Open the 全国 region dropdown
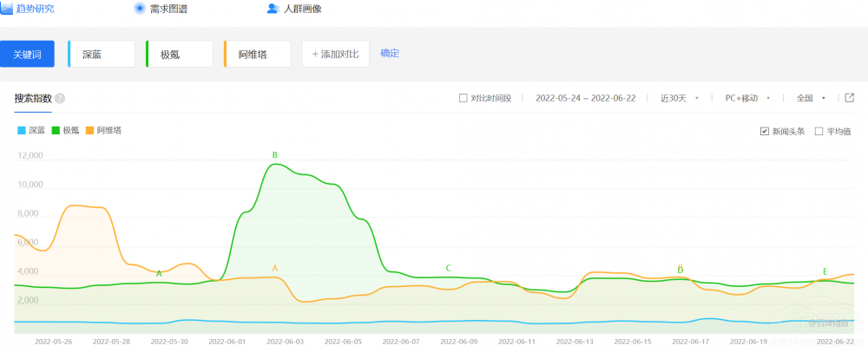Image resolution: width=868 pixels, height=352 pixels. tap(812, 98)
